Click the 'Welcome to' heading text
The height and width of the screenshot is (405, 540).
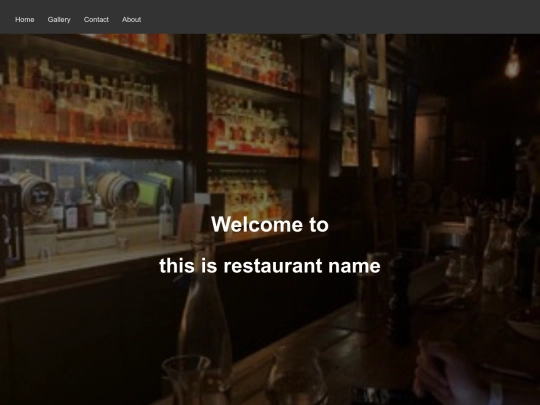tap(270, 224)
